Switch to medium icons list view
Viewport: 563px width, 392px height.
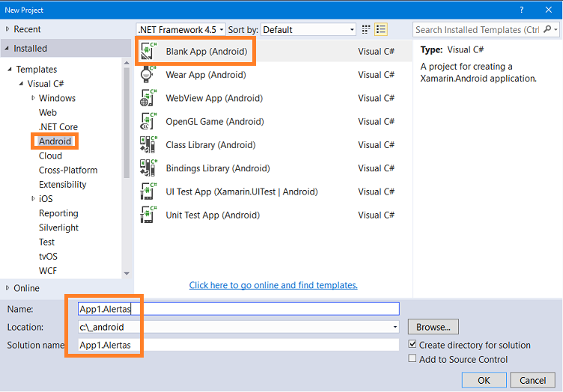[380, 29]
